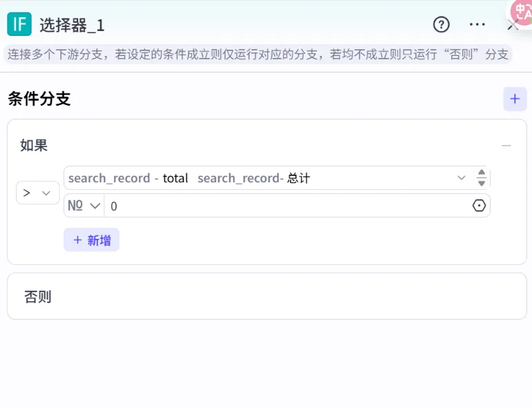Expand the search_record variable selector chevron

[x=462, y=178]
